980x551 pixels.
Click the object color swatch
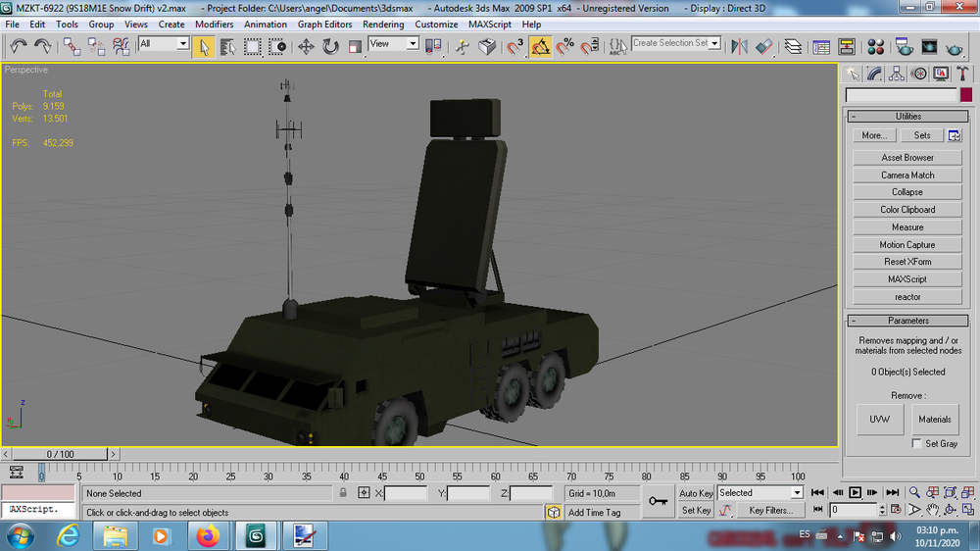pyautogui.click(x=966, y=94)
